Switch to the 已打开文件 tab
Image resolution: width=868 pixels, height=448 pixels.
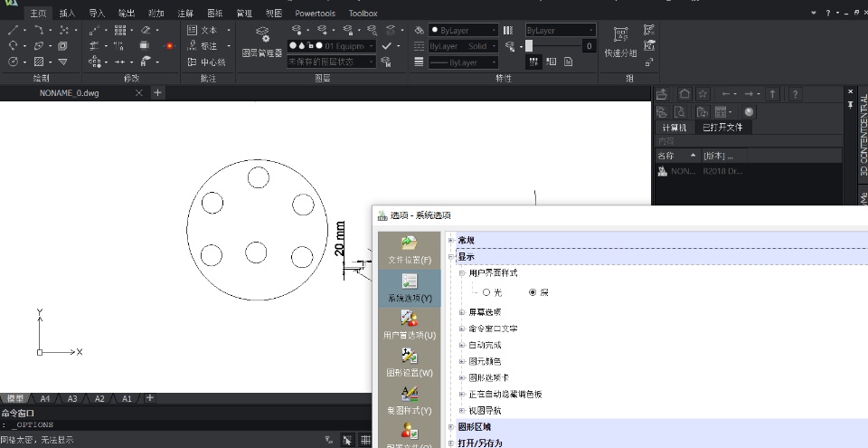pyautogui.click(x=722, y=127)
